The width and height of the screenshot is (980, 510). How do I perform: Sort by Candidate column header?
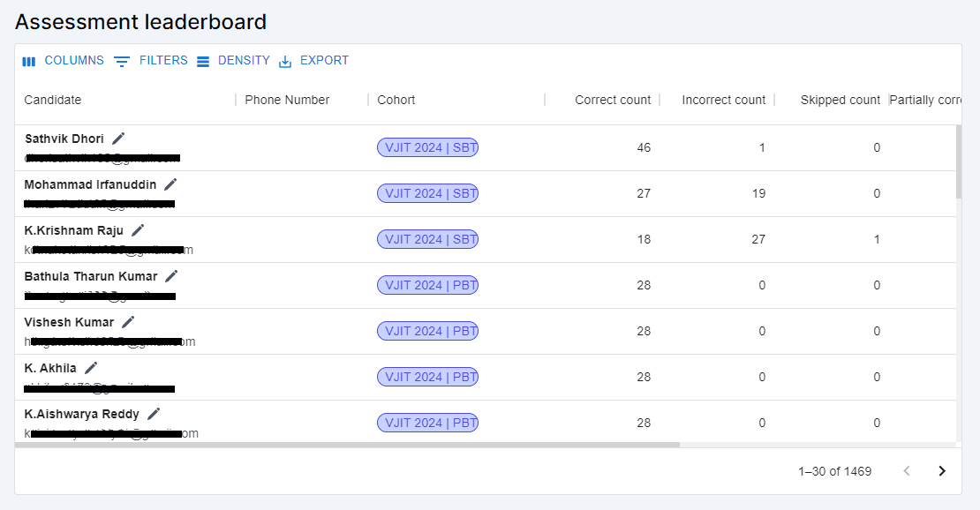[x=52, y=100]
